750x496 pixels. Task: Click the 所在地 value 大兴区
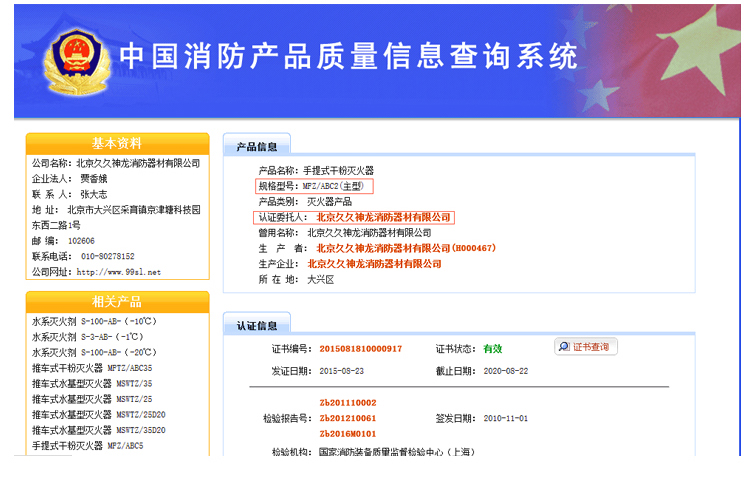(x=320, y=280)
